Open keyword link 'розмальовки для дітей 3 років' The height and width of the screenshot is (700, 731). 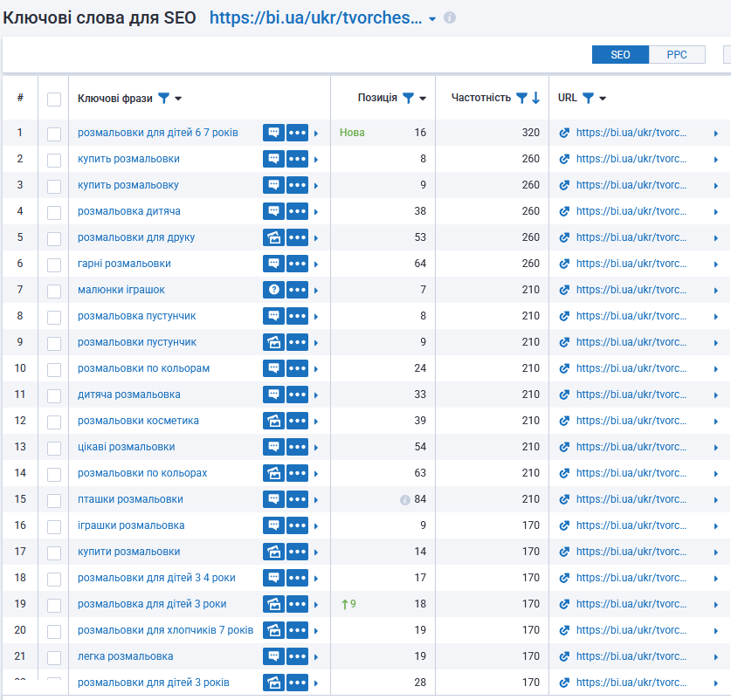[154, 683]
